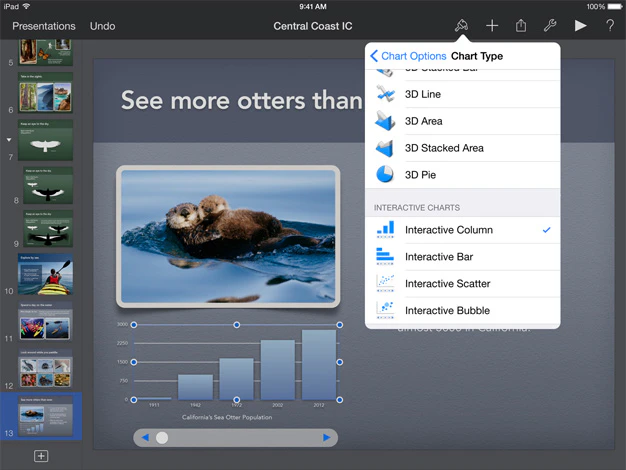
Task: Tap the Interactive Bar chart icon
Action: point(385,256)
